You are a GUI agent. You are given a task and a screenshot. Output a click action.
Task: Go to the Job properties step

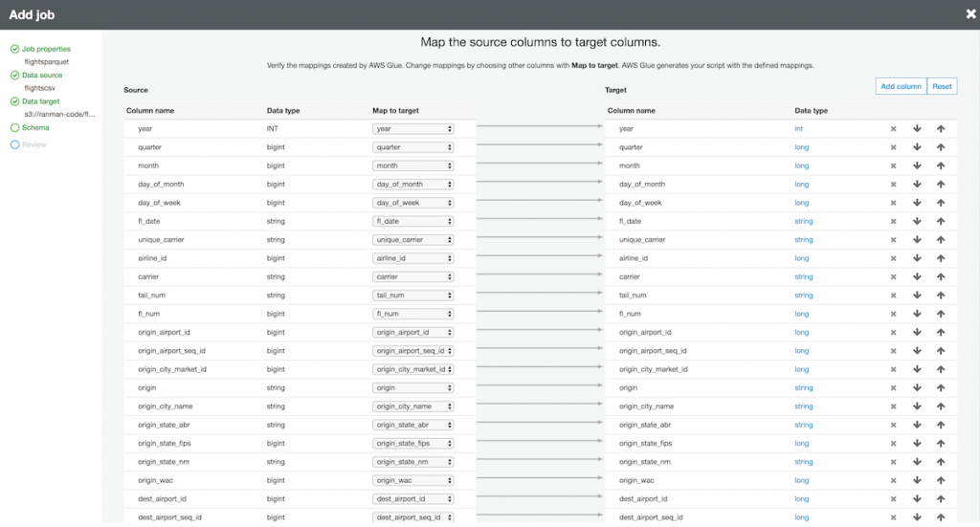coord(46,49)
